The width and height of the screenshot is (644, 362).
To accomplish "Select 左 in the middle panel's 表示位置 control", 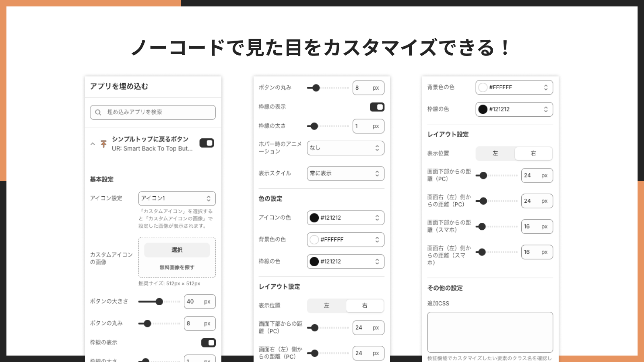I will pos(326,306).
